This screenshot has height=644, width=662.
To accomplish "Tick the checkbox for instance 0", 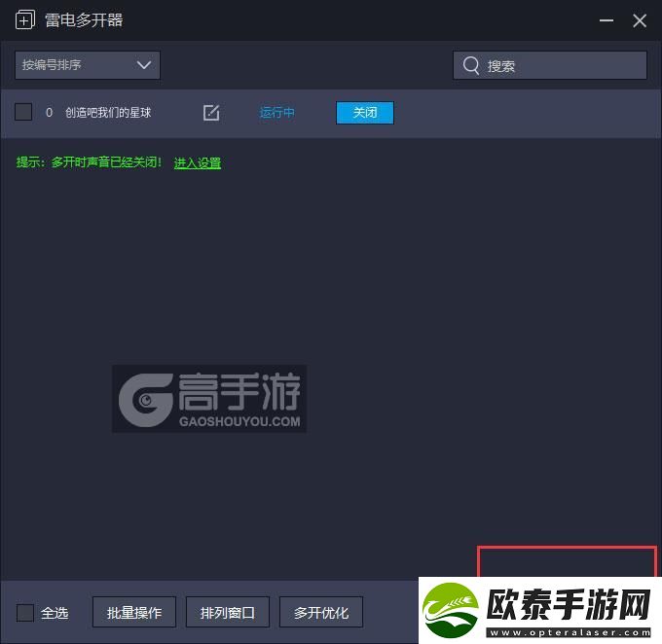I will [x=23, y=112].
